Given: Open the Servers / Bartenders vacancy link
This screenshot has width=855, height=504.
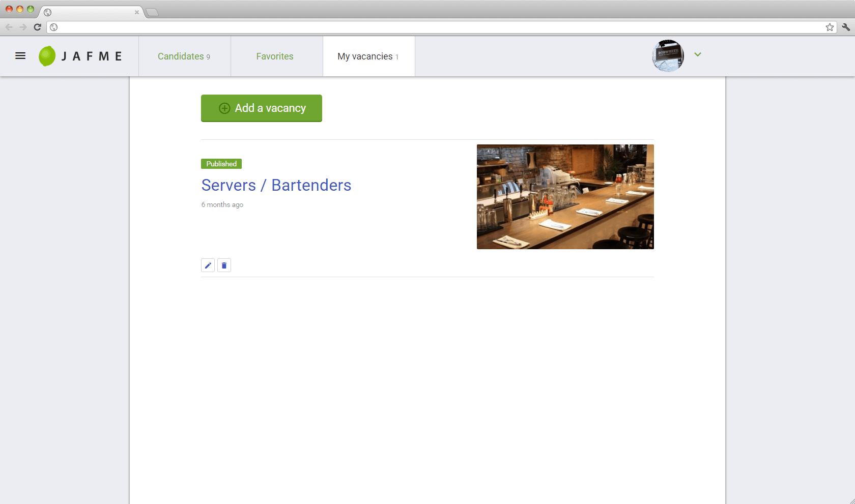Looking at the screenshot, I should point(276,185).
